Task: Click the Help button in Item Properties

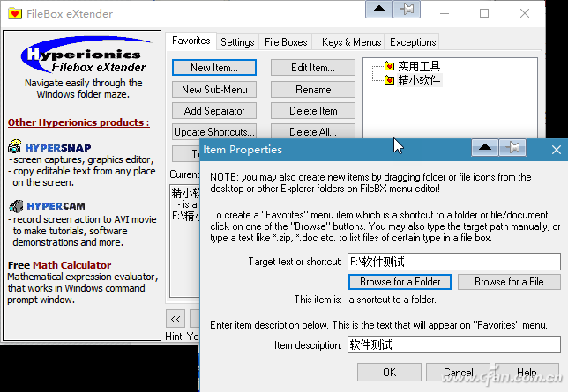Action: pos(527,372)
